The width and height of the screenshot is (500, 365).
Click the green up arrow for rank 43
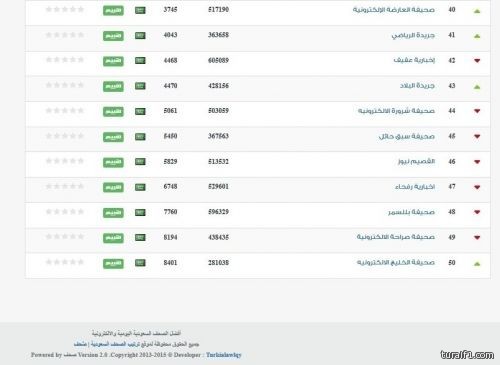(477, 87)
